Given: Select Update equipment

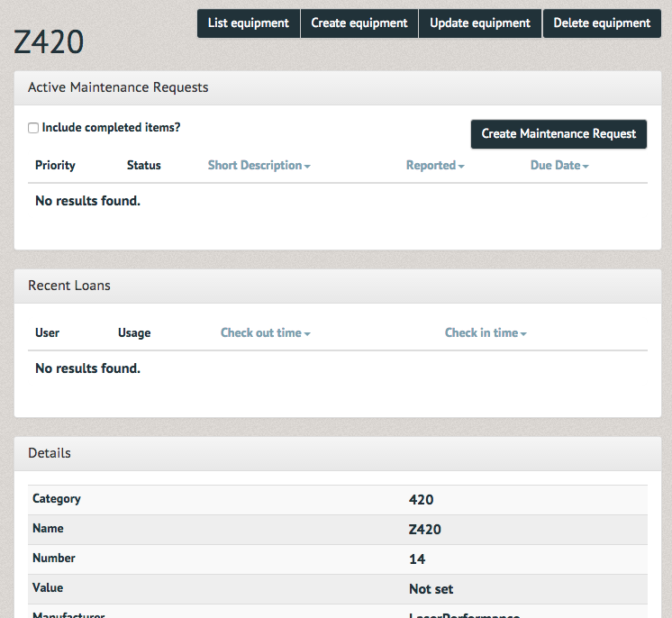Looking at the screenshot, I should (480, 23).
